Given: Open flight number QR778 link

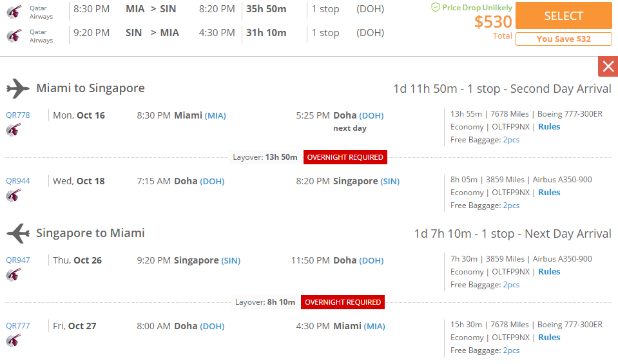Looking at the screenshot, I should coord(18,115).
